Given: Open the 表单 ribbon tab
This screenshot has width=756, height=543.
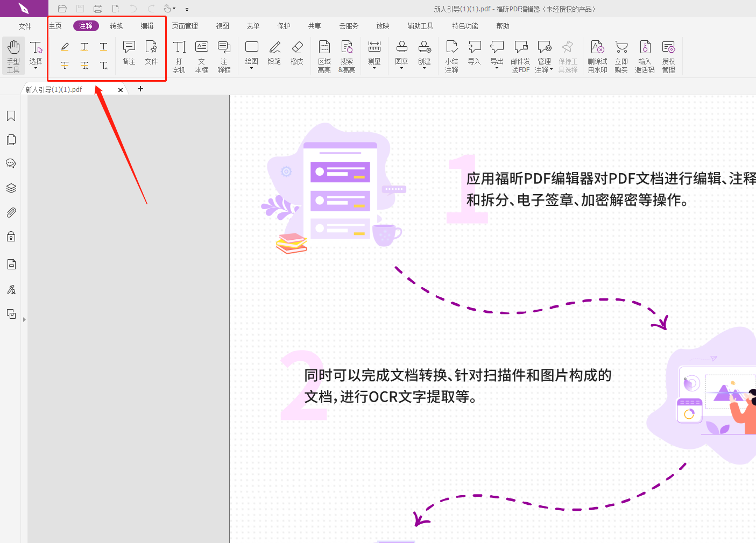Looking at the screenshot, I should click(x=253, y=26).
